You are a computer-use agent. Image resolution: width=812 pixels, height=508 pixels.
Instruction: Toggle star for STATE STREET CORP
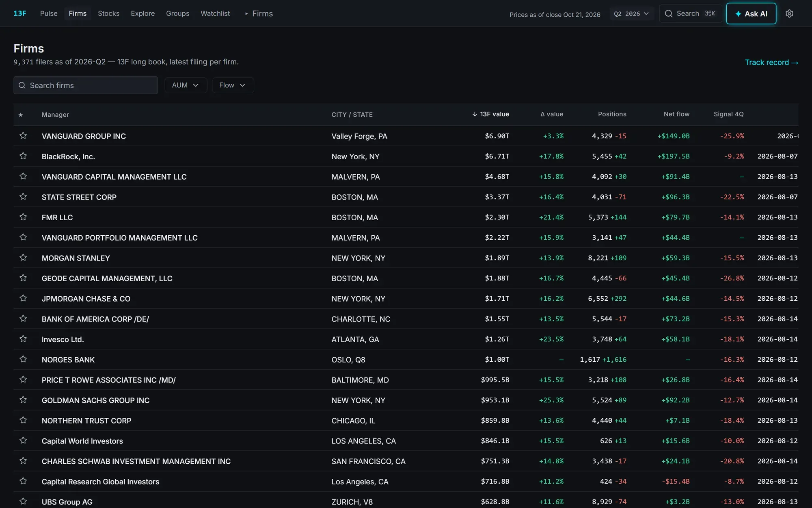(x=23, y=197)
